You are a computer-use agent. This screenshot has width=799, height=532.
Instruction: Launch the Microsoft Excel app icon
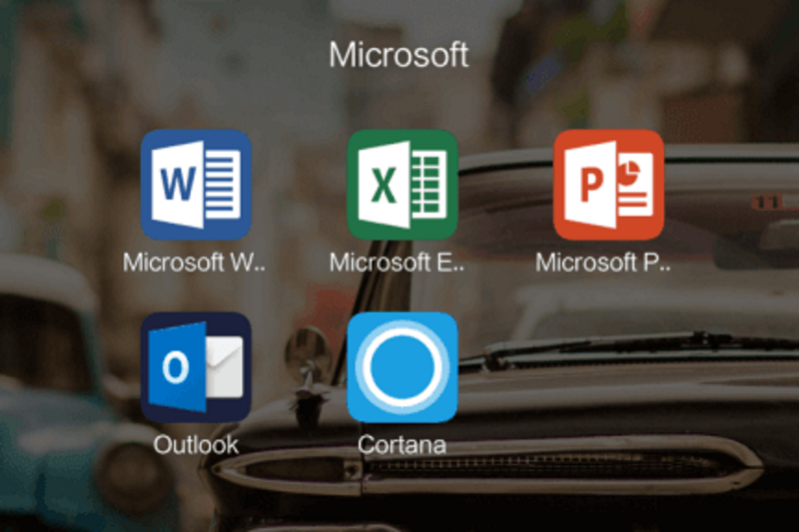pyautogui.click(x=402, y=185)
